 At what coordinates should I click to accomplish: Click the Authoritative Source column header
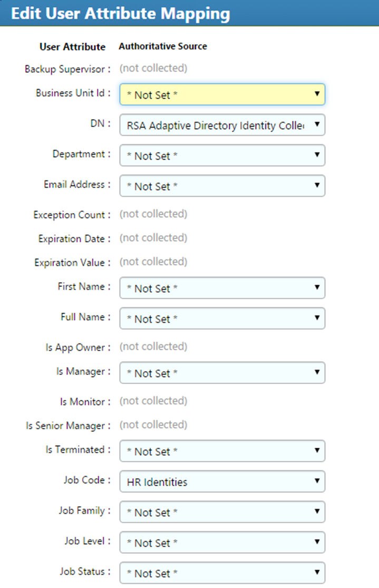click(162, 46)
